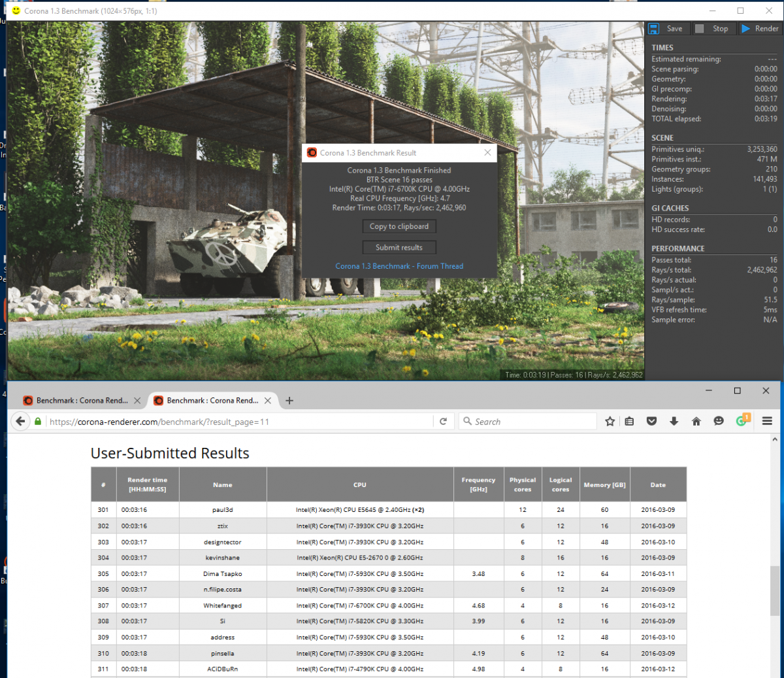
Task: Click the Render time column header
Action: 148,484
